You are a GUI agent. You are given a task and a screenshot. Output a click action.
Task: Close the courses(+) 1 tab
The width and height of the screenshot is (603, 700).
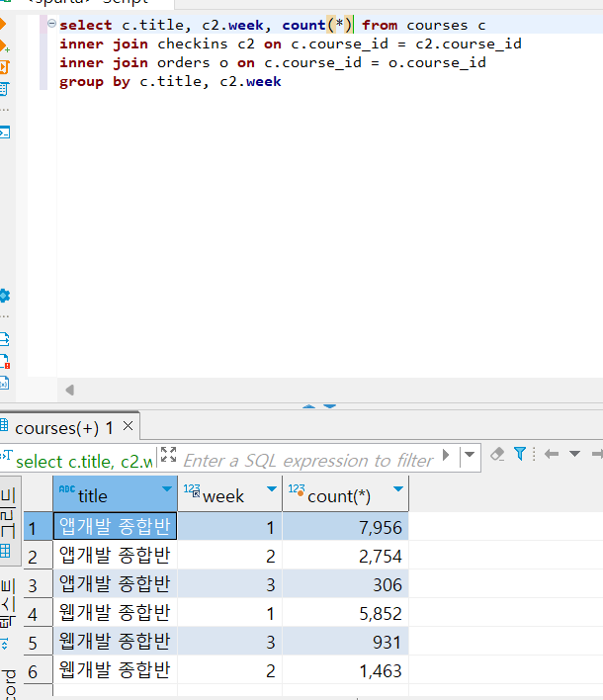pos(129,426)
